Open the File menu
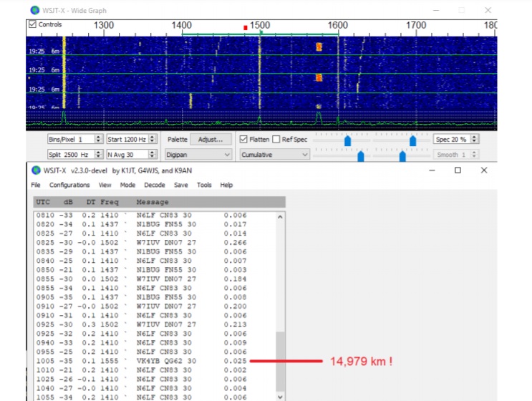 pyautogui.click(x=36, y=185)
